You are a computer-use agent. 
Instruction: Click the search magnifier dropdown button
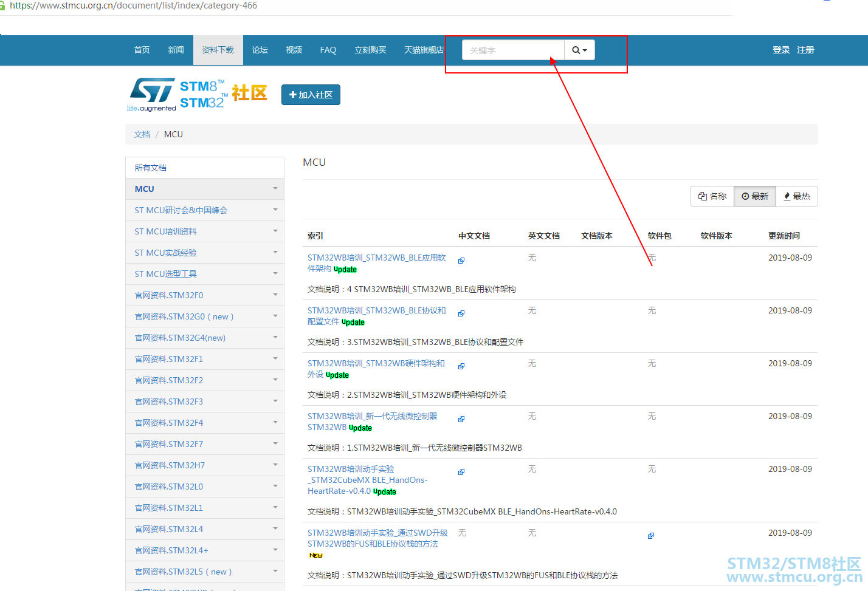point(579,50)
